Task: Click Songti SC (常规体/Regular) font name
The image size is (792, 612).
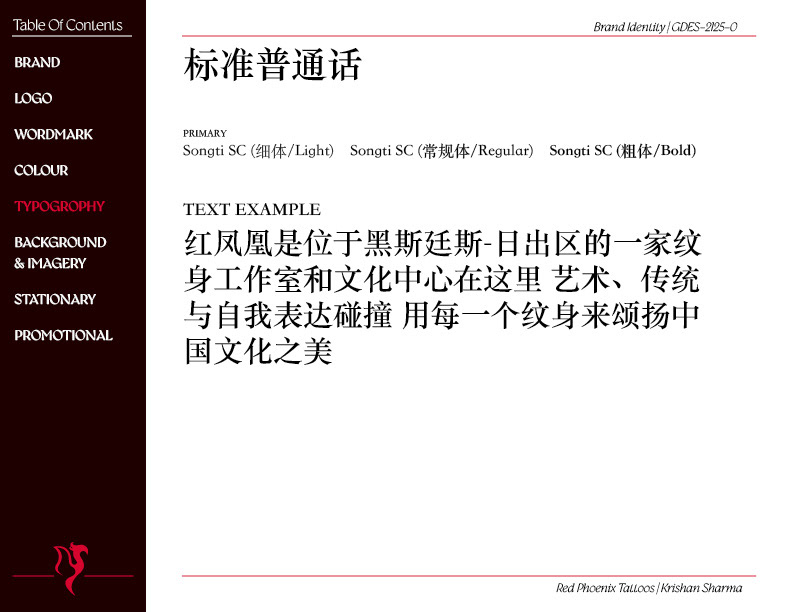Action: click(441, 150)
